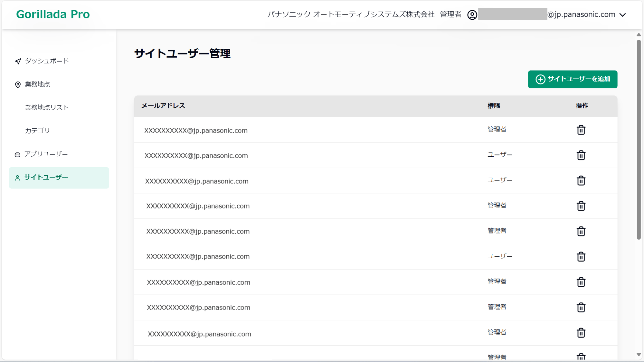The width and height of the screenshot is (644, 362).
Task: Navigate to ダッシュボード in sidebar
Action: (47, 61)
